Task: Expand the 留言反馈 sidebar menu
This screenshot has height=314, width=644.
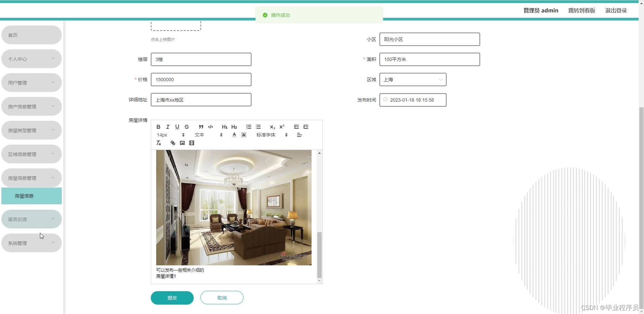Action: (x=32, y=219)
